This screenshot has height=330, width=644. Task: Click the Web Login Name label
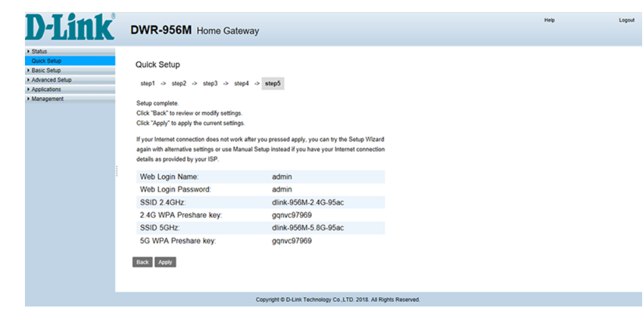pos(169,177)
